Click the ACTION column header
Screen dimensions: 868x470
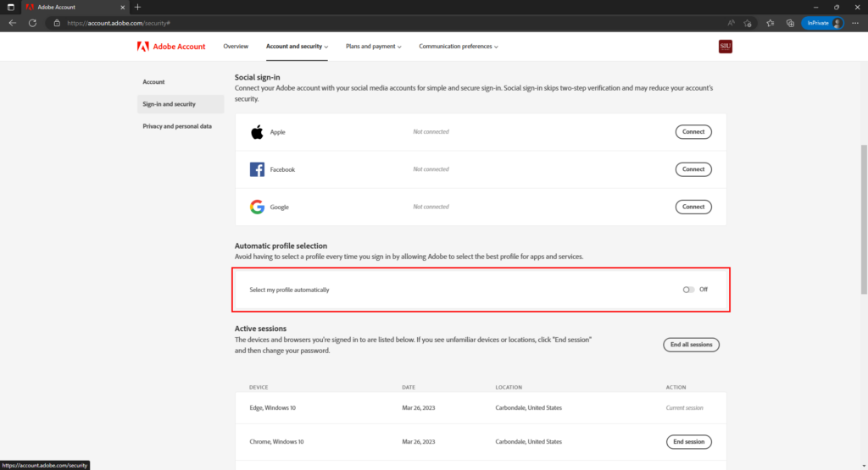click(x=676, y=387)
